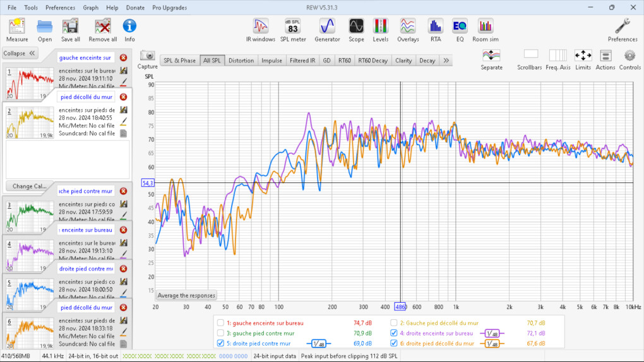Image resolution: width=644 pixels, height=362 pixels.
Task: Open the Pro Upgrades menu
Action: click(169, 8)
